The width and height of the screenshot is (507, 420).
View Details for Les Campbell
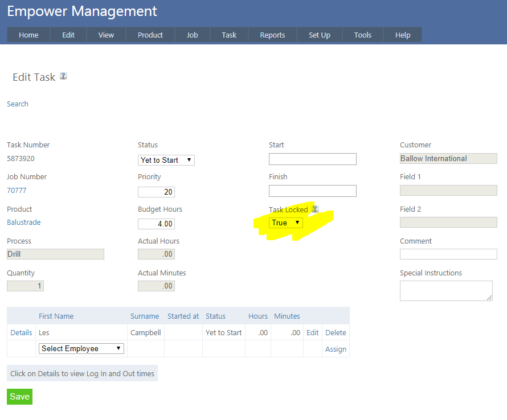click(21, 333)
